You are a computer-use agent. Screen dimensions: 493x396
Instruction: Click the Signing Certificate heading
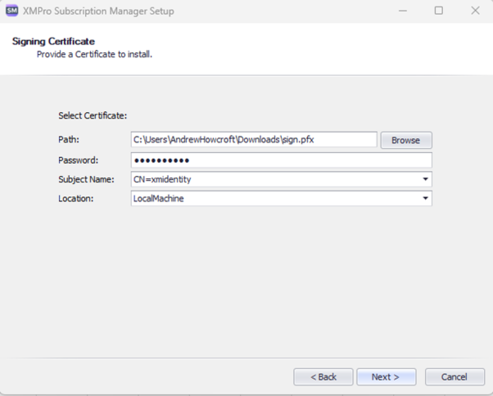point(53,41)
